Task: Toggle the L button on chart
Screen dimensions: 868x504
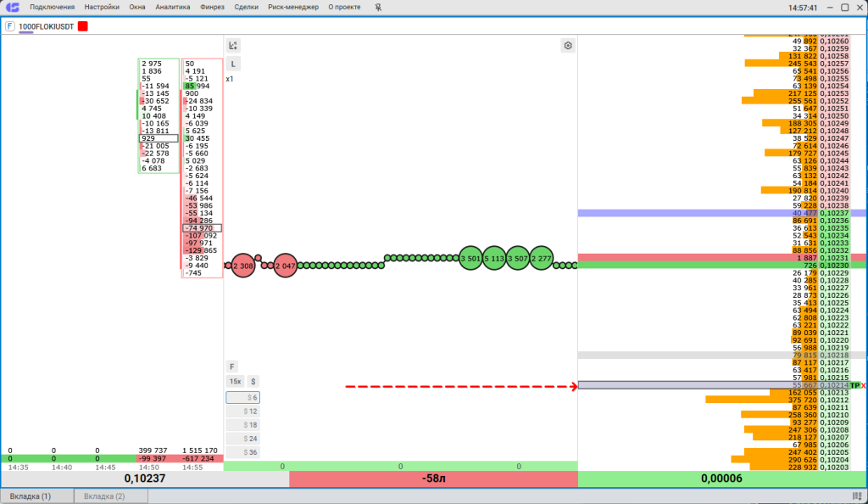Action: coord(234,64)
